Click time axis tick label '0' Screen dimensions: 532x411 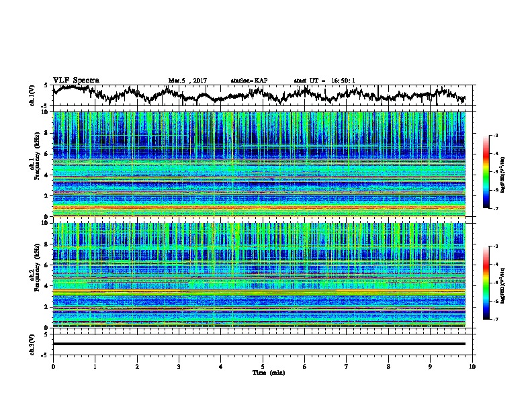(53, 367)
